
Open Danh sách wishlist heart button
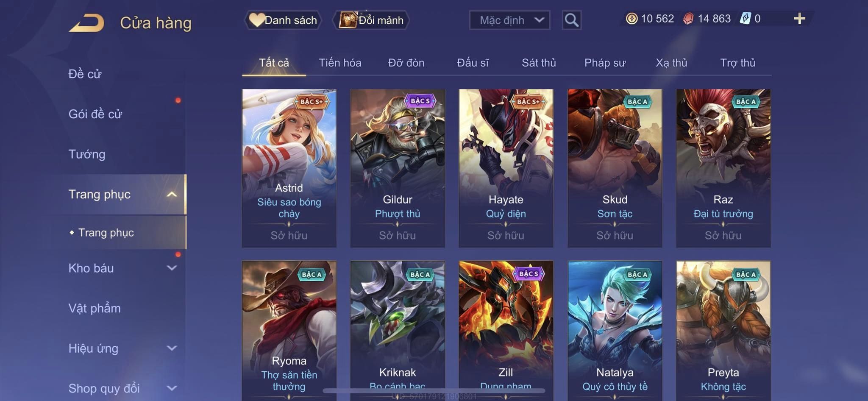(x=283, y=20)
